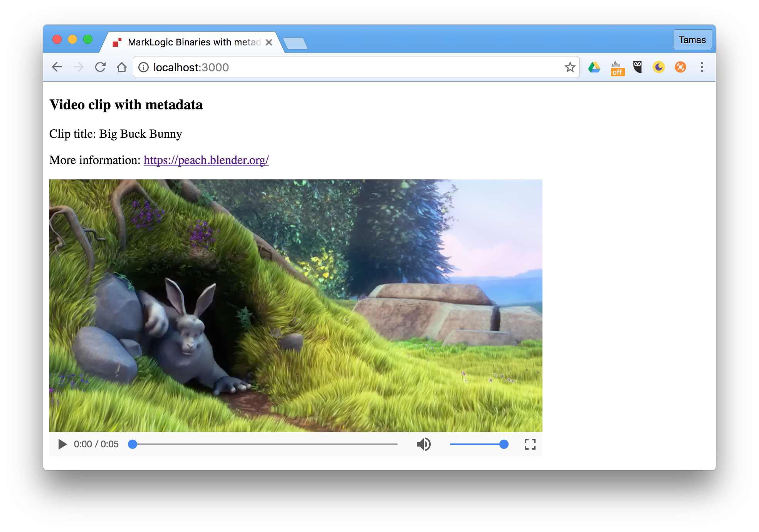The height and width of the screenshot is (532, 759).
Task: Maximize window with green button
Action: (x=88, y=39)
